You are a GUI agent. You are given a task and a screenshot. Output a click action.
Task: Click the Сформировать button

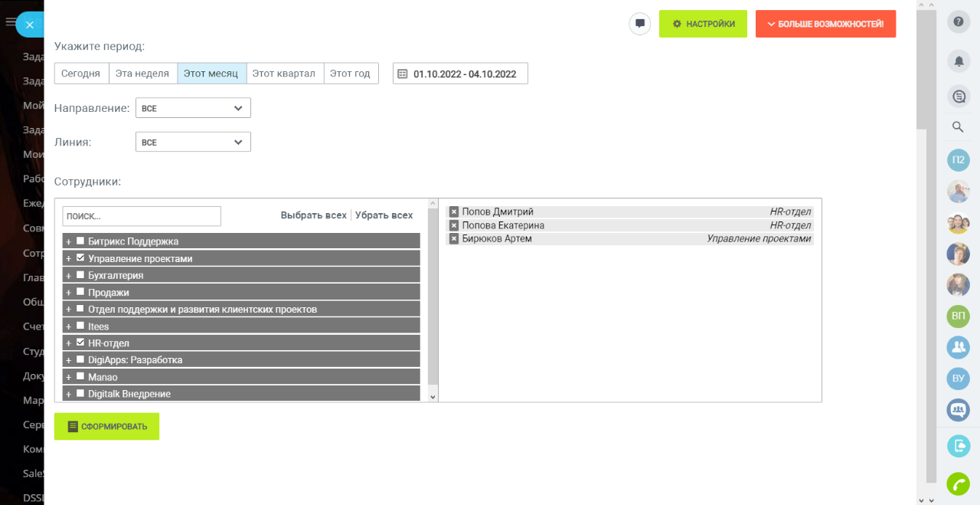pyautogui.click(x=106, y=426)
